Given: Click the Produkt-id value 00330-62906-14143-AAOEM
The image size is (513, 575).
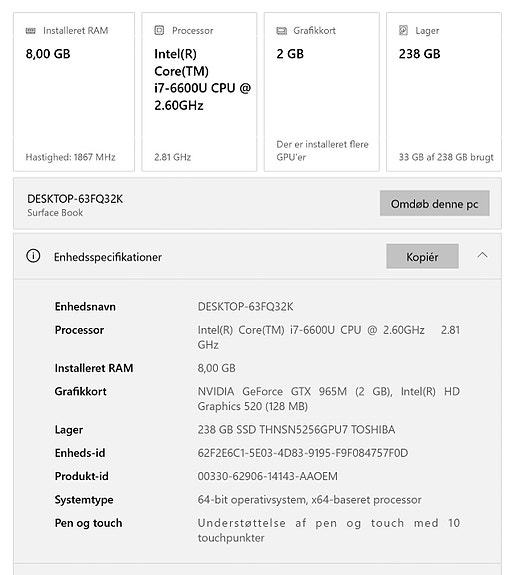Looking at the screenshot, I should click(x=268, y=476).
